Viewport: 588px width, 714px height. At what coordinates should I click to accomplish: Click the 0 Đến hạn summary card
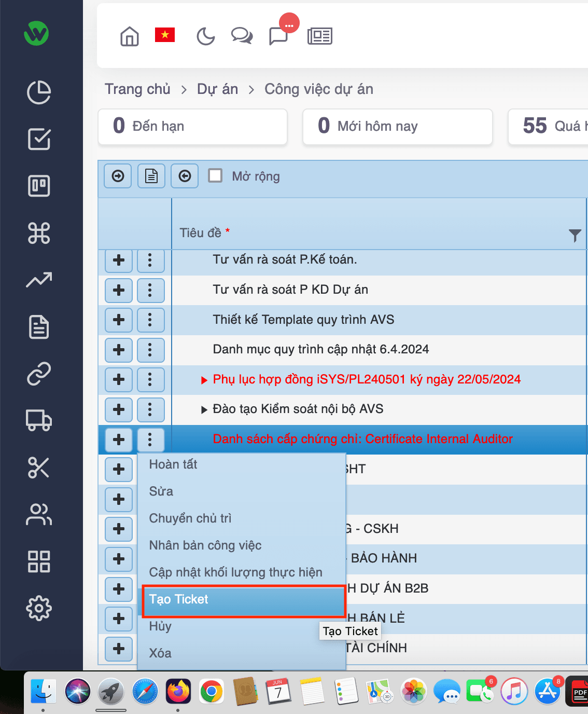click(192, 127)
